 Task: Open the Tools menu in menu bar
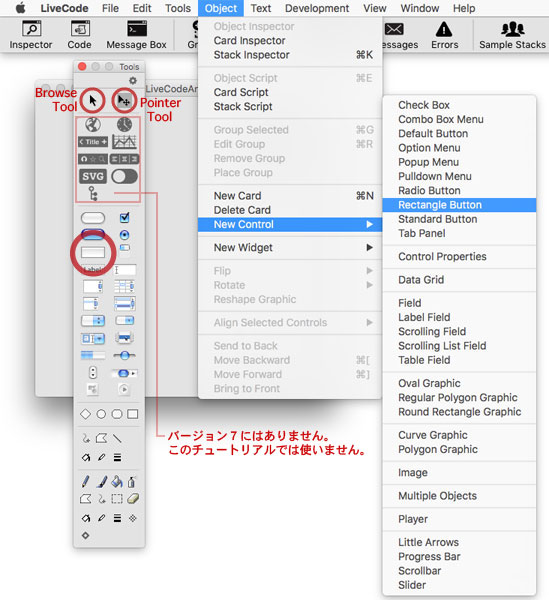pos(178,8)
